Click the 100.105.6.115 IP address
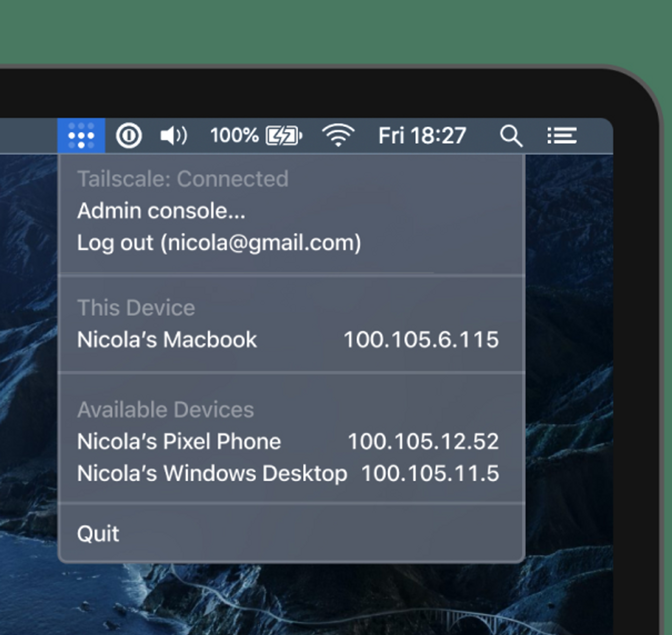This screenshot has width=672, height=635. tap(421, 340)
